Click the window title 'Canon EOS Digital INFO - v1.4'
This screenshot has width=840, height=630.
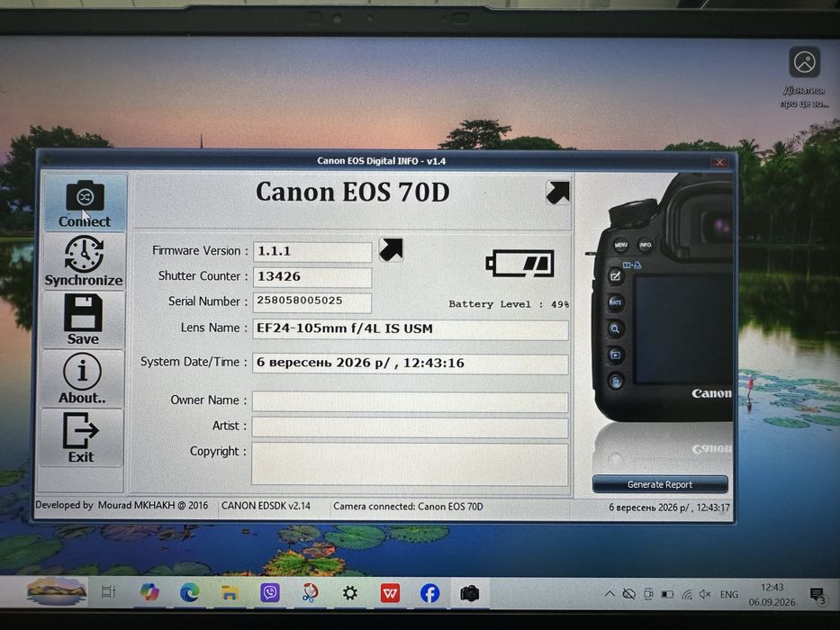pyautogui.click(x=382, y=161)
